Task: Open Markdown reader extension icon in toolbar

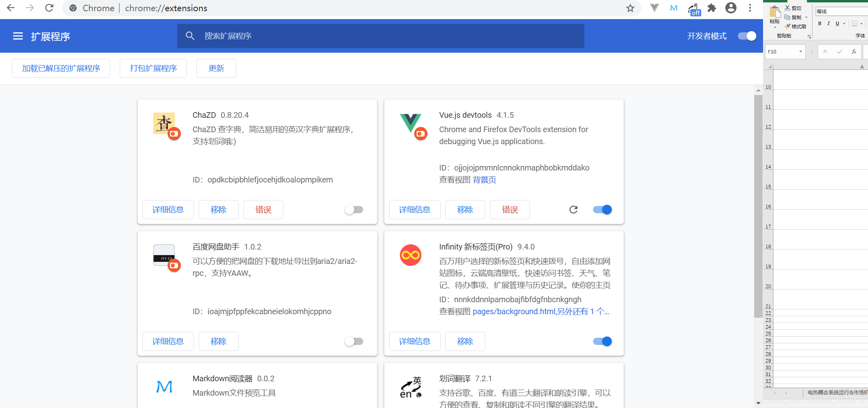Action: [x=674, y=8]
